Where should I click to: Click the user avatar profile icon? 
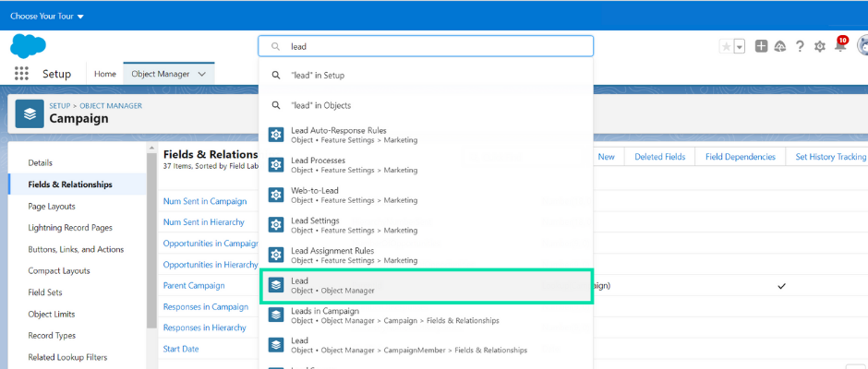(x=862, y=45)
